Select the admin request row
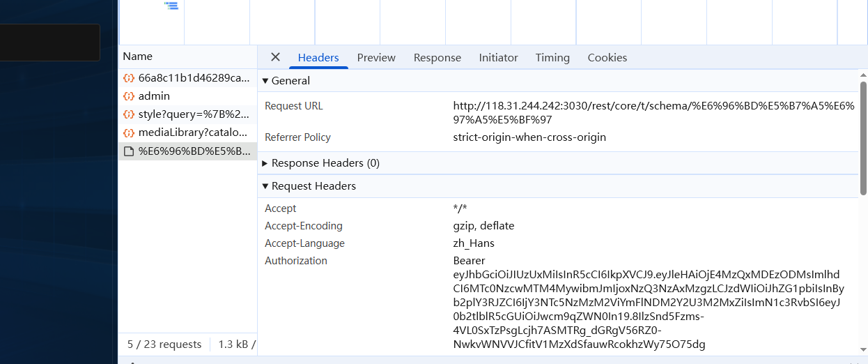Image resolution: width=868 pixels, height=364 pixels. (x=154, y=96)
